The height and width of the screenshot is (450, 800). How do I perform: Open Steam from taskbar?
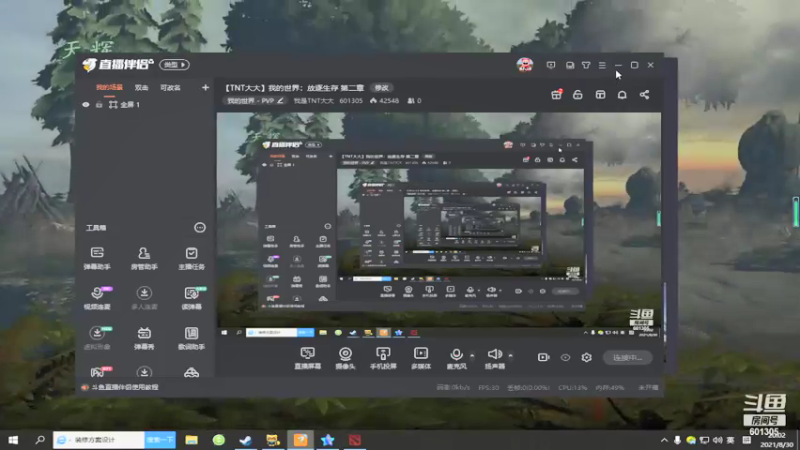pos(245,440)
